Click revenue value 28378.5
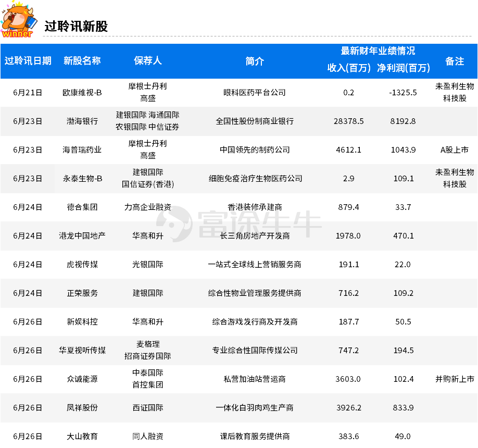This screenshot has width=478, height=448. click(349, 121)
